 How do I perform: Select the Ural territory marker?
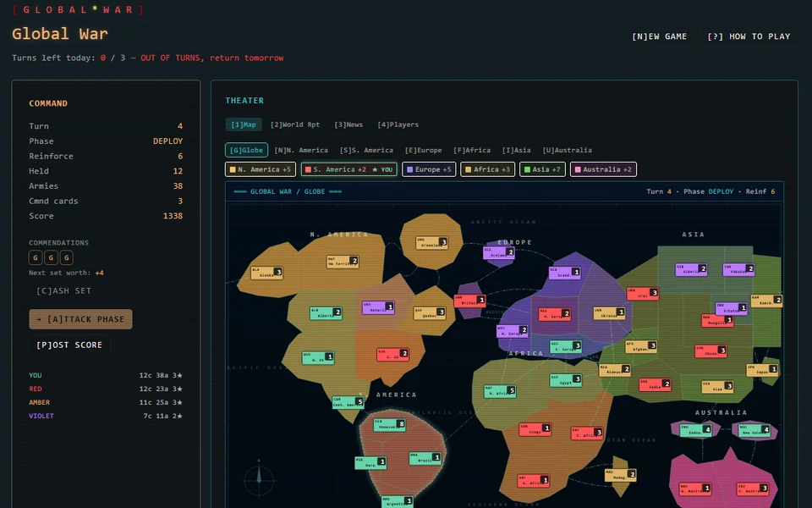click(x=643, y=294)
